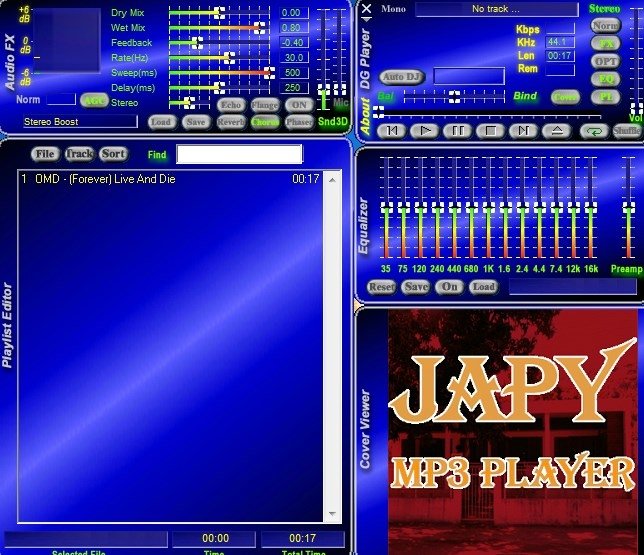
Task: Open the File menu in Playlist Editor
Action: [x=45, y=154]
